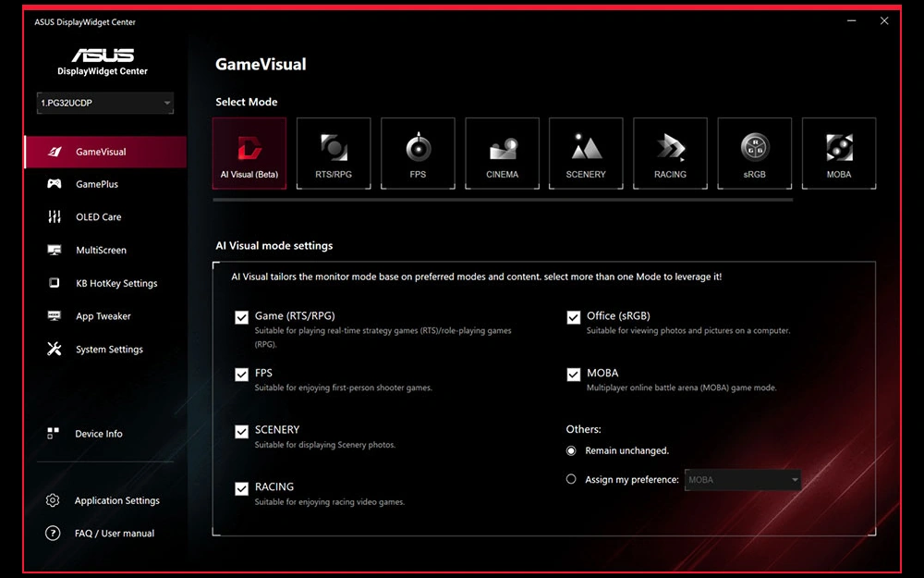Click "Suitable for enjoying first-person shooter games."

pos(343,387)
